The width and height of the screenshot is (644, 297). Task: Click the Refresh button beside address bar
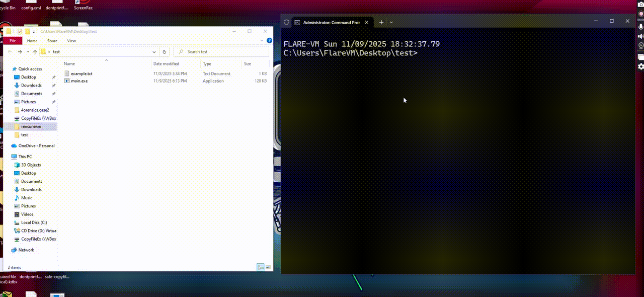164,52
